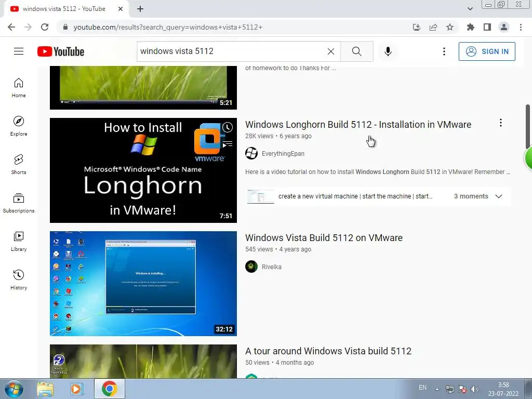
Task: Click small moments preview thumbnail
Action: [261, 196]
